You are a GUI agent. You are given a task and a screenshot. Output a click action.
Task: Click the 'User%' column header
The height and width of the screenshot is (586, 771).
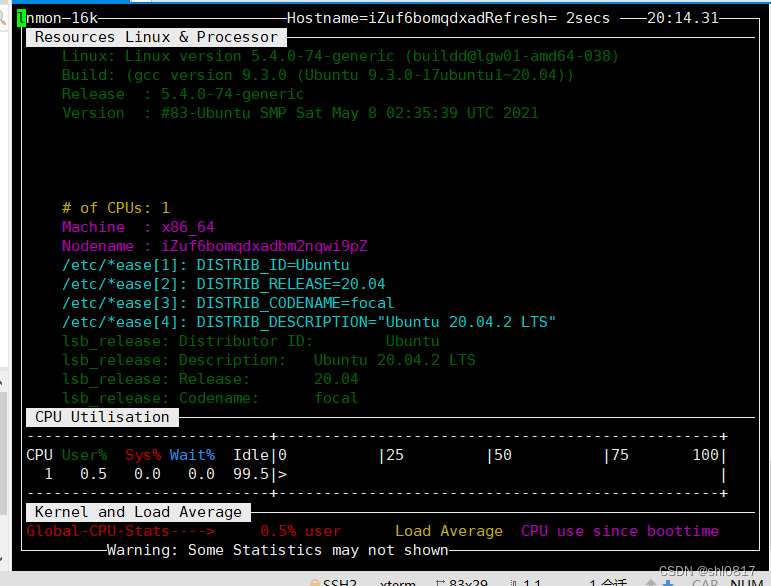[x=84, y=455]
